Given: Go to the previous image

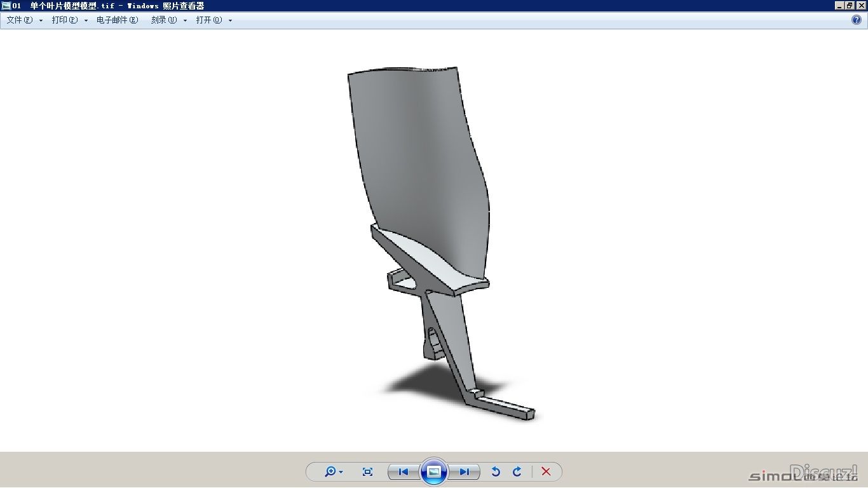Looking at the screenshot, I should coord(403,471).
